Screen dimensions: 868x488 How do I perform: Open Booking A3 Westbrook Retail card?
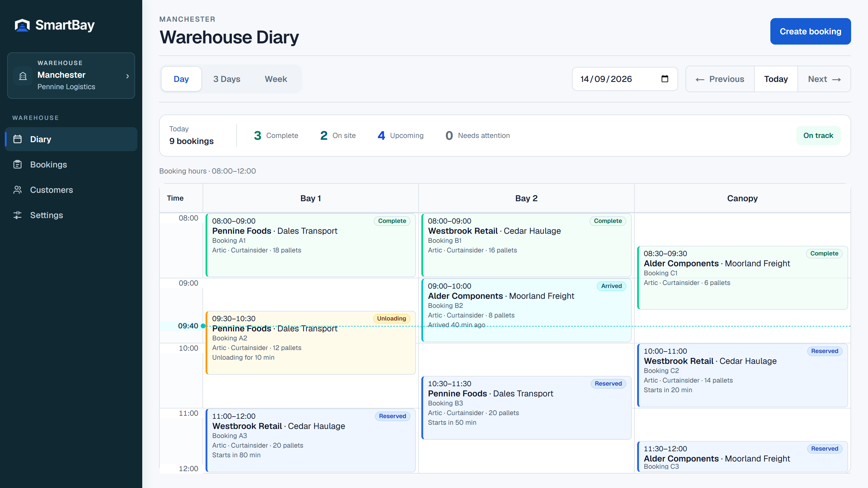pyautogui.click(x=310, y=440)
